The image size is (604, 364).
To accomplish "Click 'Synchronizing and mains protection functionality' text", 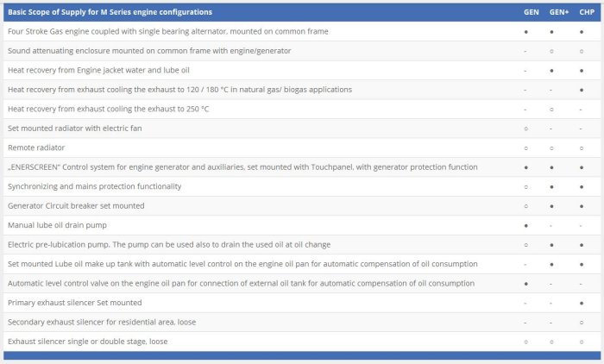I will pos(94,186).
